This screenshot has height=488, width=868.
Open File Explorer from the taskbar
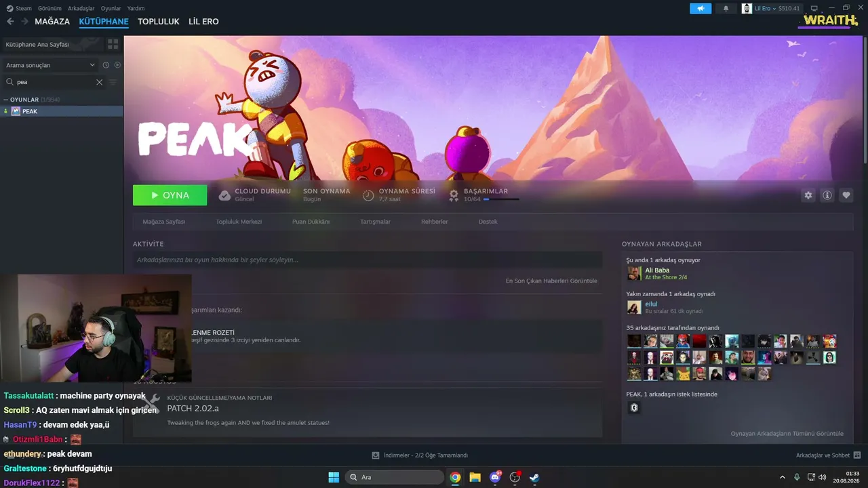475,477
